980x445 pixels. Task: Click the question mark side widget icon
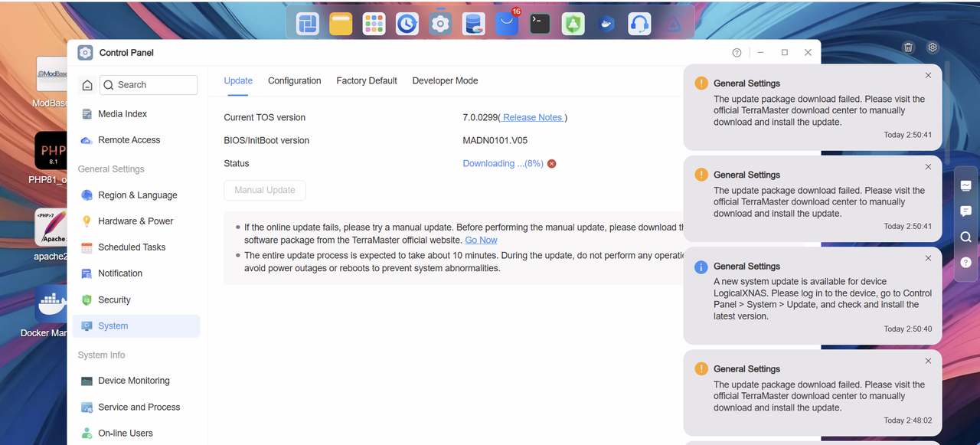click(x=966, y=263)
